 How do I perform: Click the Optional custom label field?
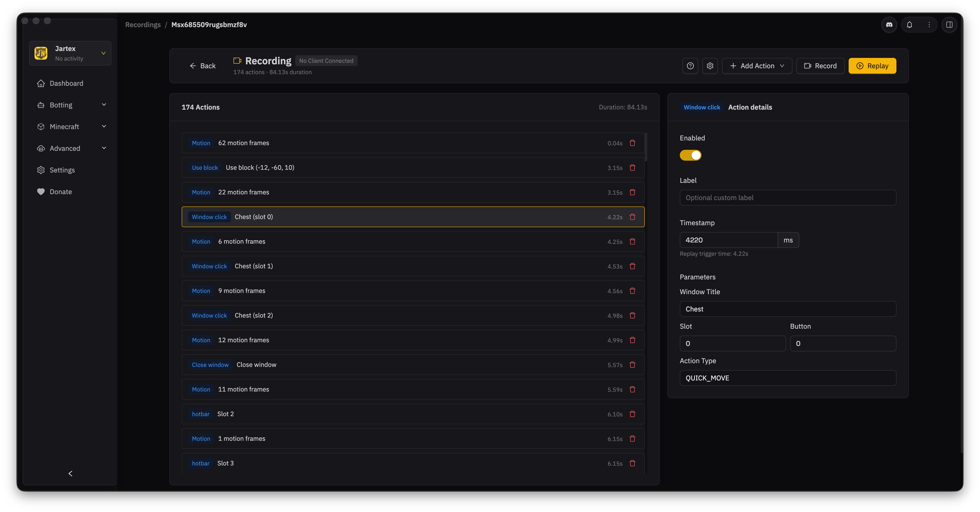coord(787,198)
